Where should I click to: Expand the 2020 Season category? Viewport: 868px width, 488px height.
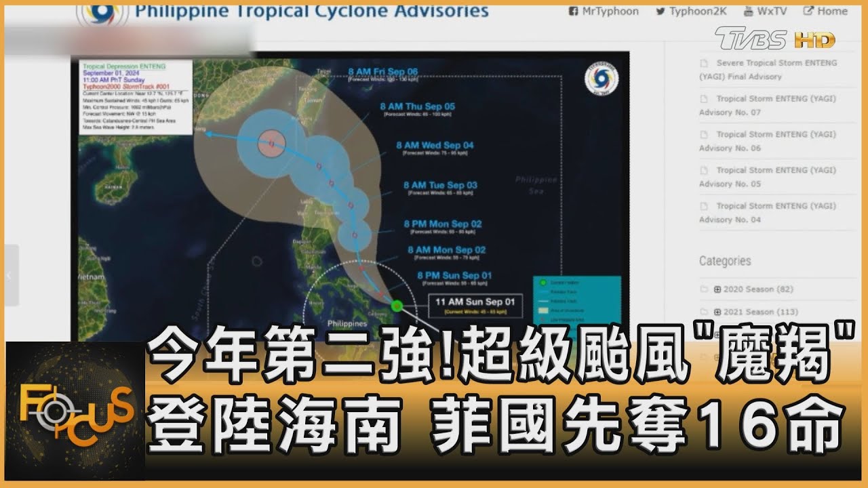point(717,289)
